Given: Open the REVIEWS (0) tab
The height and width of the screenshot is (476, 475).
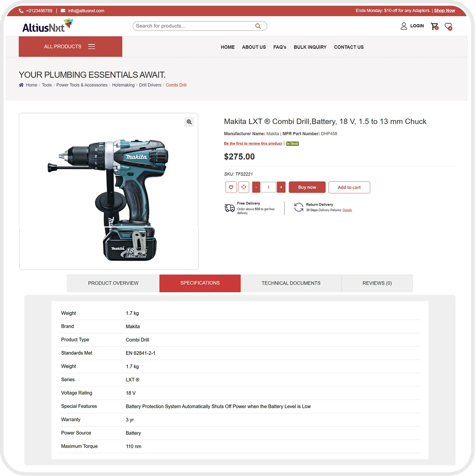Looking at the screenshot, I should pyautogui.click(x=377, y=283).
